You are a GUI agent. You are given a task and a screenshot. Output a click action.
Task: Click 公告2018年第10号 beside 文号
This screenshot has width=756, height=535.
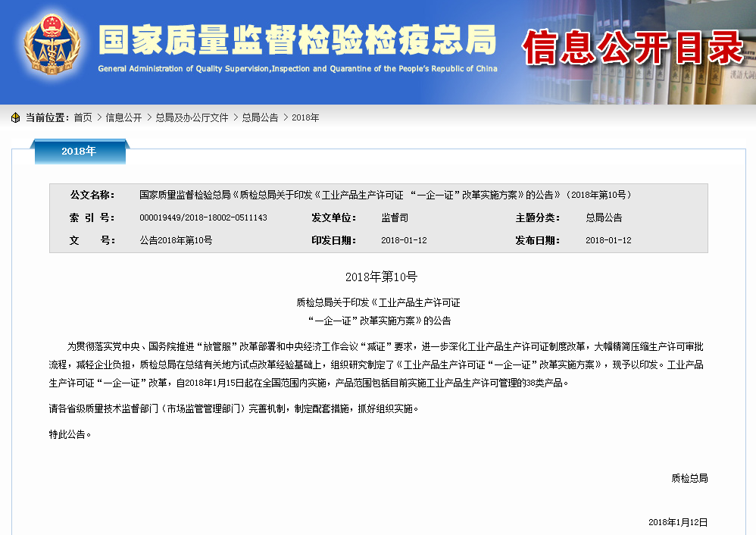click(176, 240)
